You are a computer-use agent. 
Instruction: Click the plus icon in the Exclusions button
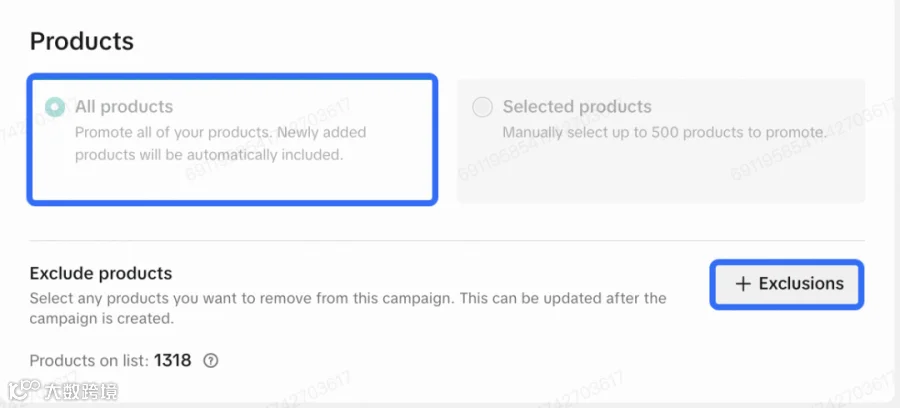743,284
